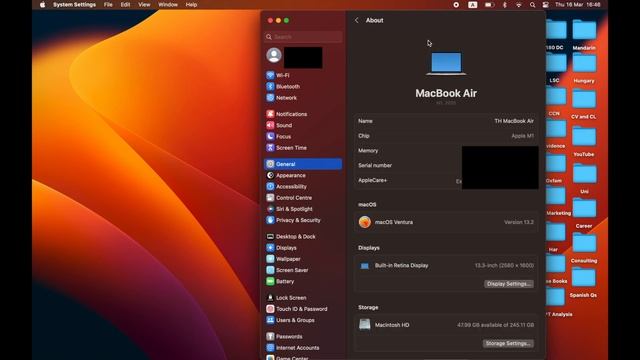Open Spotlight search in menu bar
Screen dimensions: 640x360
point(532,5)
